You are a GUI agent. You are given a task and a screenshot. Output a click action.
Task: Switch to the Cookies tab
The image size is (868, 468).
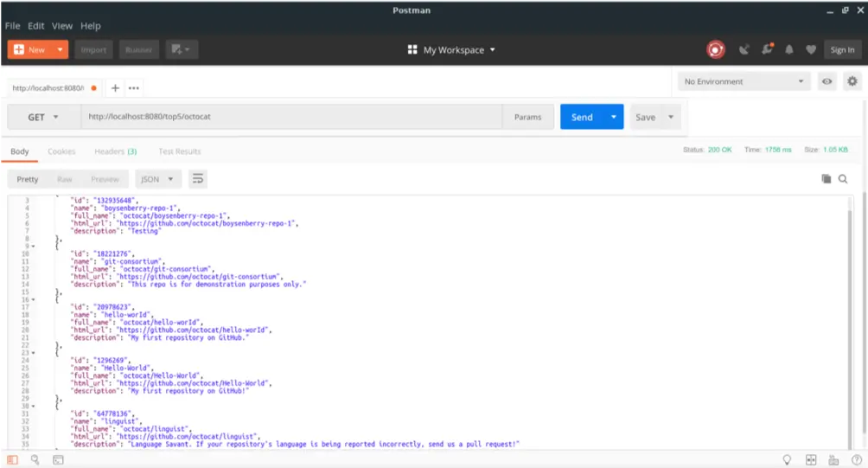coord(61,151)
